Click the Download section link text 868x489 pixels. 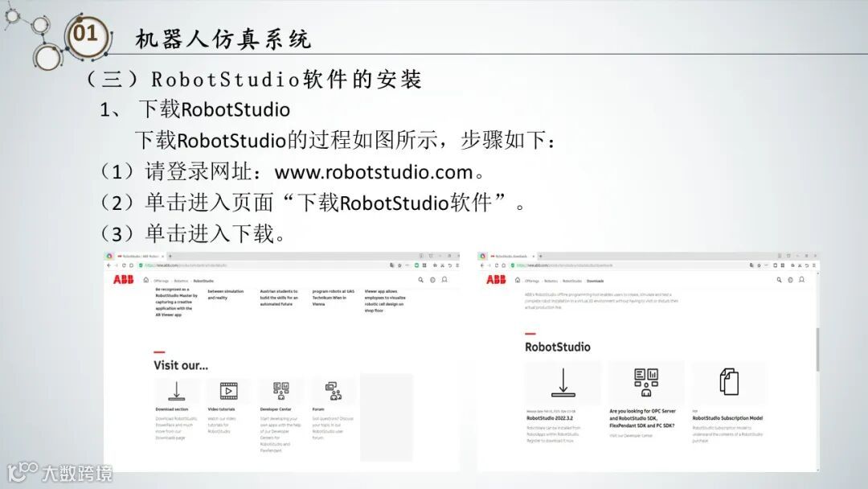tap(172, 409)
